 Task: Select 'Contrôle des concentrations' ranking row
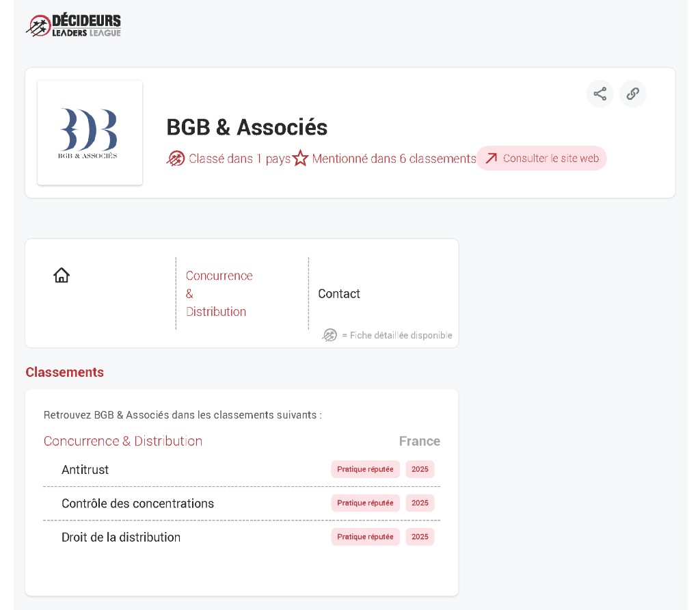241,503
